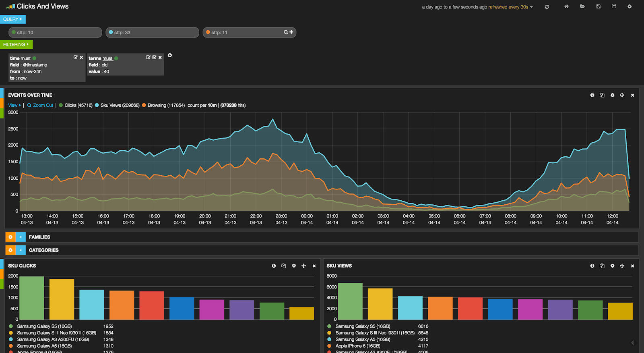This screenshot has height=353, width=644.
Task: Duplicate the SKU Views panel
Action: (602, 266)
